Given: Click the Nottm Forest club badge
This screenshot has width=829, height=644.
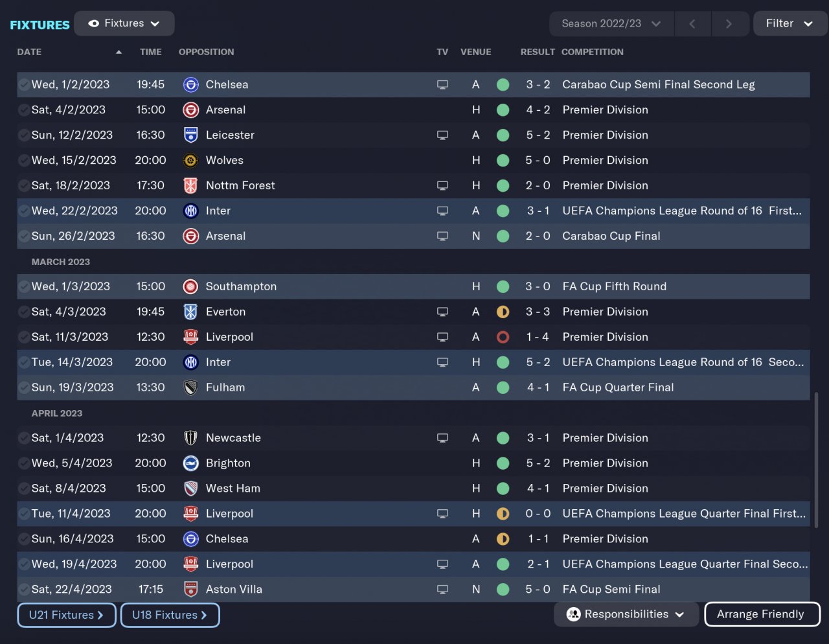Looking at the screenshot, I should pos(190,186).
